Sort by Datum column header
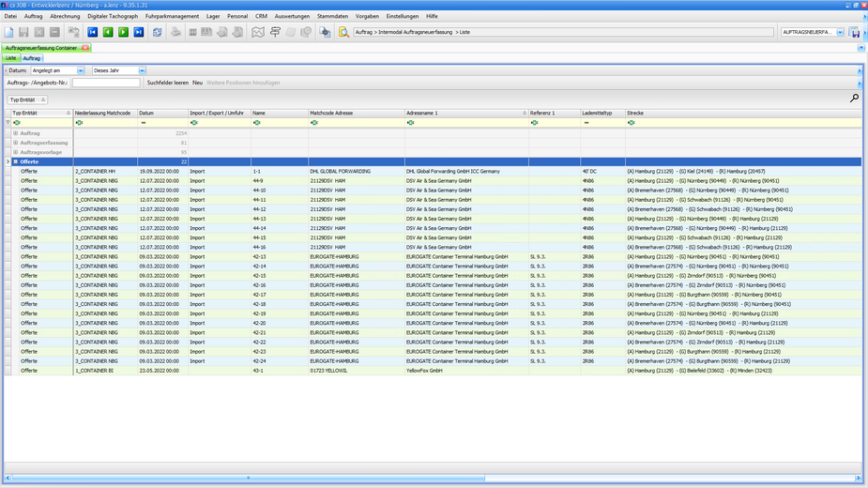The height and width of the screenshot is (488, 868). click(x=162, y=113)
